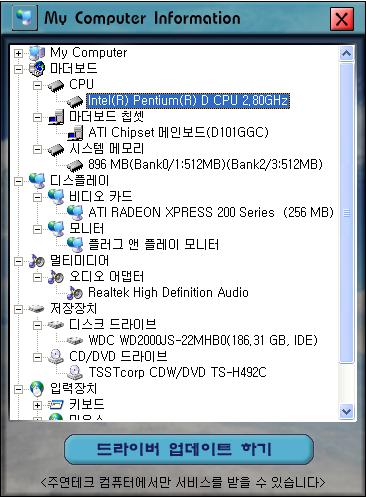The height and width of the screenshot is (497, 366).
Task: Click the 디스플레이 monitor icon
Action: (x=37, y=181)
